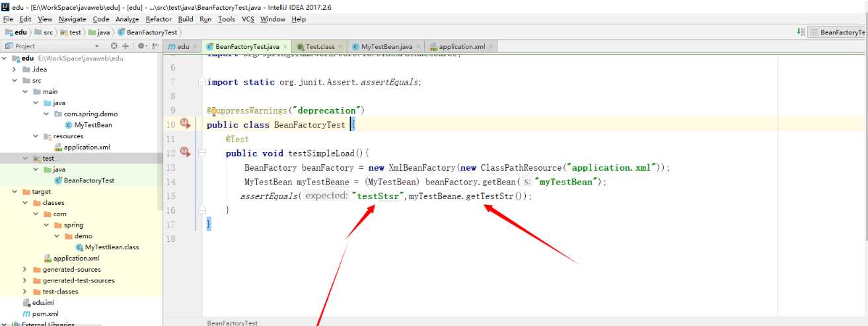
Task: Open the Build menu
Action: click(186, 19)
